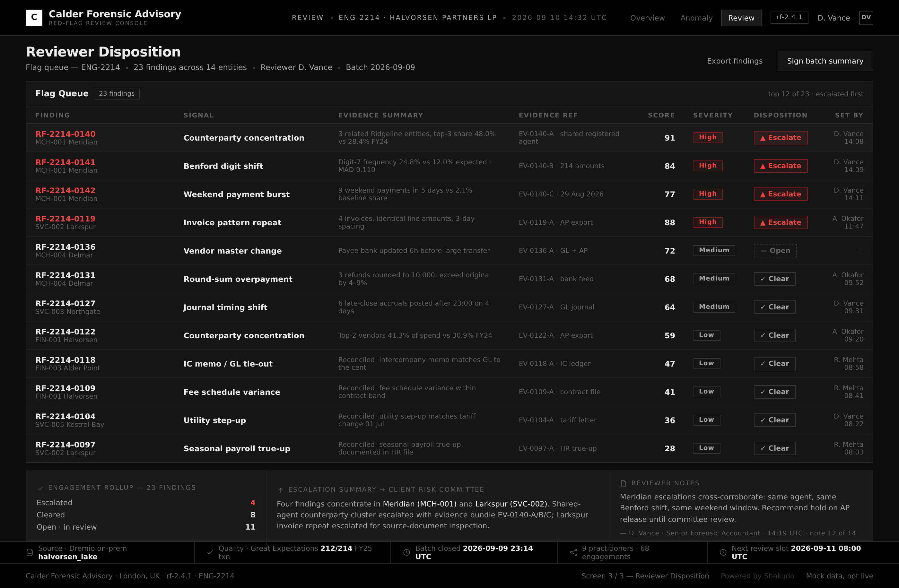Click the clock icon beside Next review slot
The width and height of the screenshot is (899, 588).
click(723, 552)
